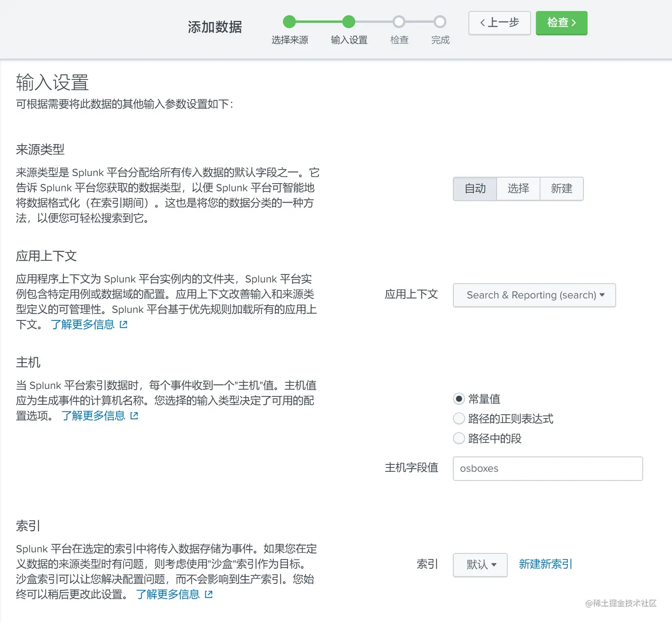This screenshot has height=623, width=672.
Task: Click the 检查 step circle in progress bar
Action: (x=399, y=21)
